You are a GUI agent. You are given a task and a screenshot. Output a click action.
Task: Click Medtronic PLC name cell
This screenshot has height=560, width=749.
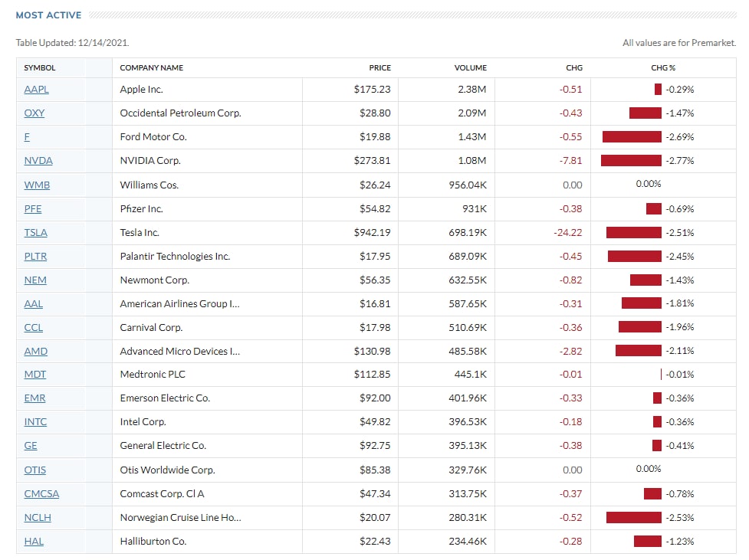[x=153, y=375]
